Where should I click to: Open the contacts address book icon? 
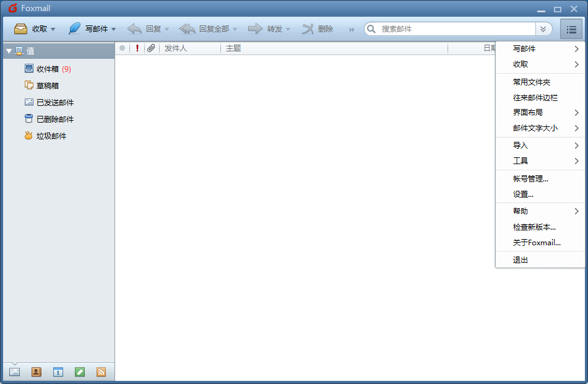[x=37, y=372]
